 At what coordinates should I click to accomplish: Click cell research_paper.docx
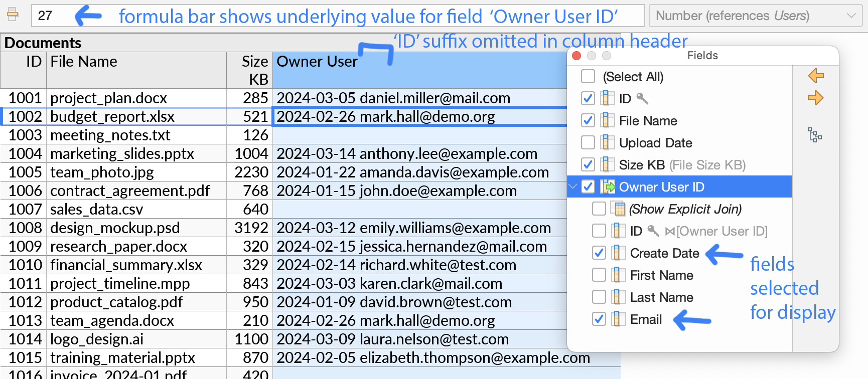pos(136,246)
